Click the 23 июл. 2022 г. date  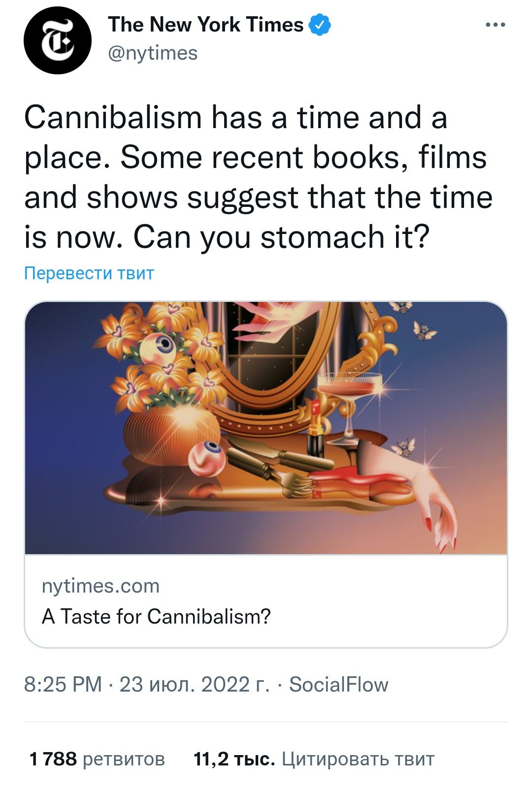[195, 685]
